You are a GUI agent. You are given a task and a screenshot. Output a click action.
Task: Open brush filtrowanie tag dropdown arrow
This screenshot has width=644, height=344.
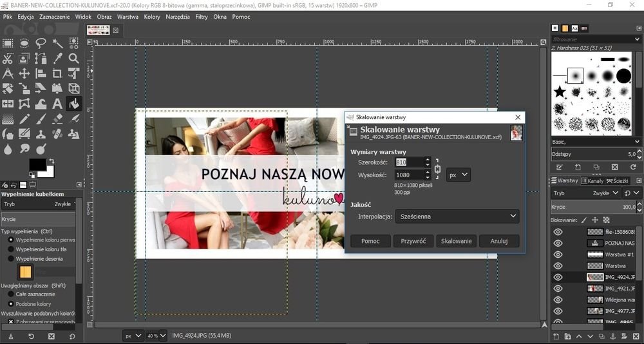tap(637, 39)
